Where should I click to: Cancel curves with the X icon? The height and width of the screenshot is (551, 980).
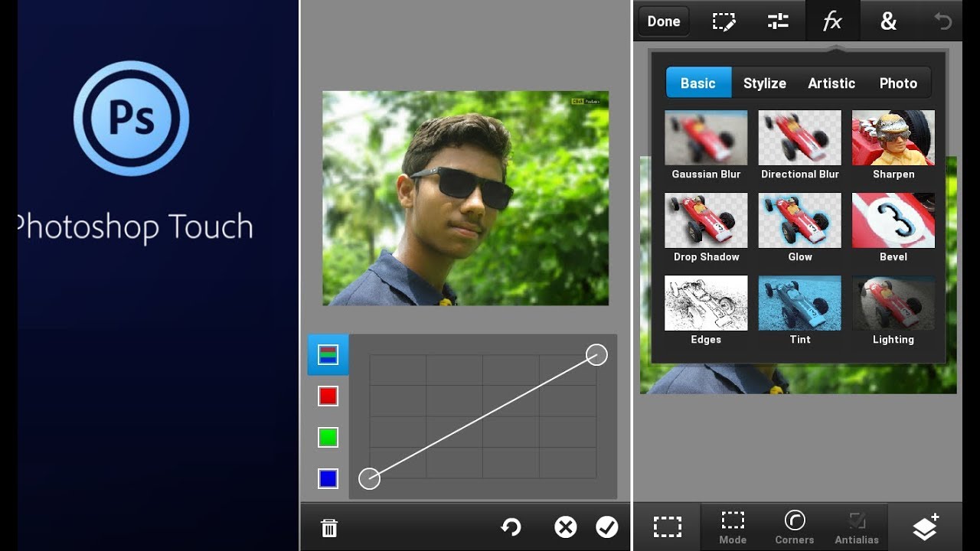click(565, 527)
